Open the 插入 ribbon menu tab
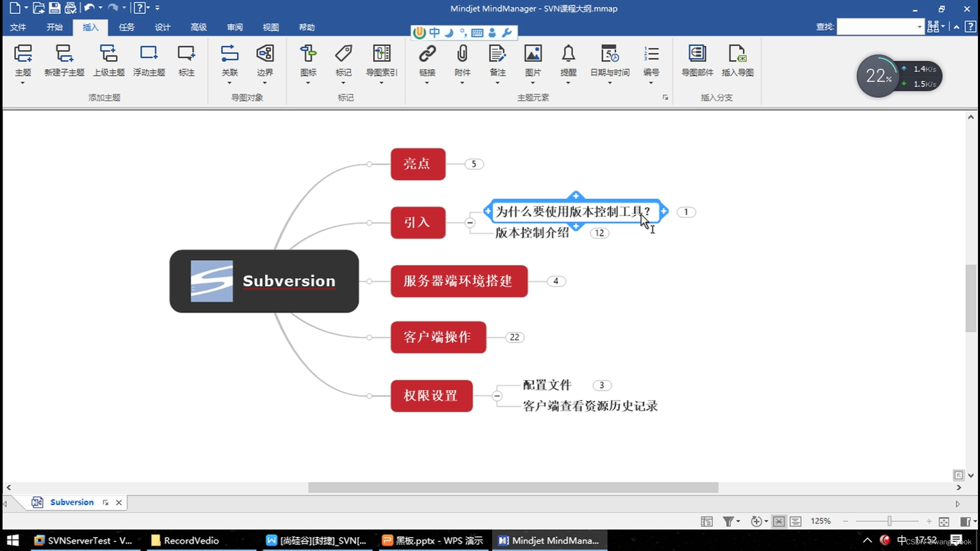980x551 pixels. click(x=91, y=27)
